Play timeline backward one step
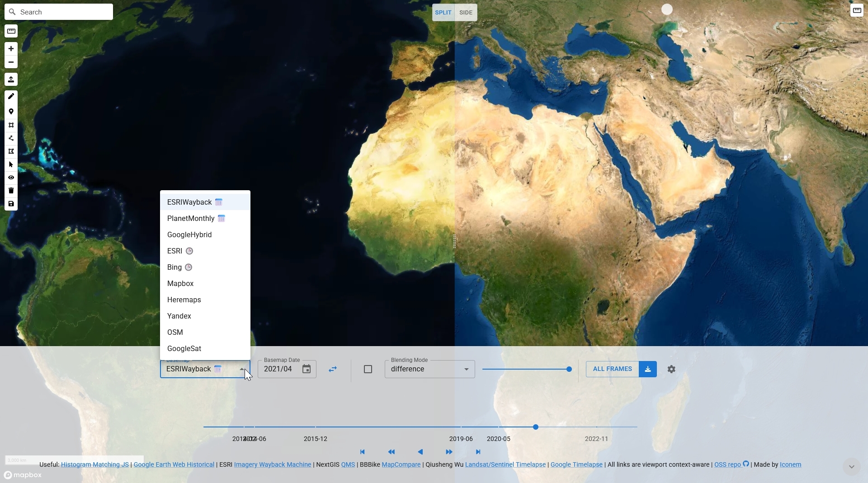This screenshot has width=868, height=483. pos(420,452)
